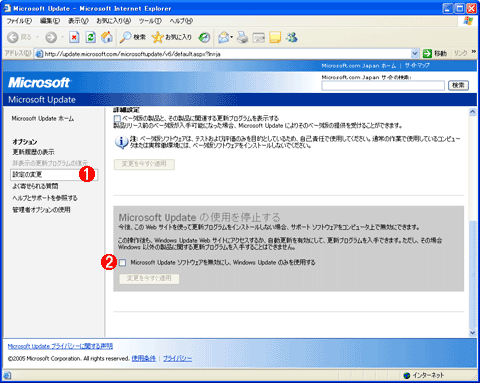Click the Microsoft.com Japan site search field

coord(383,86)
